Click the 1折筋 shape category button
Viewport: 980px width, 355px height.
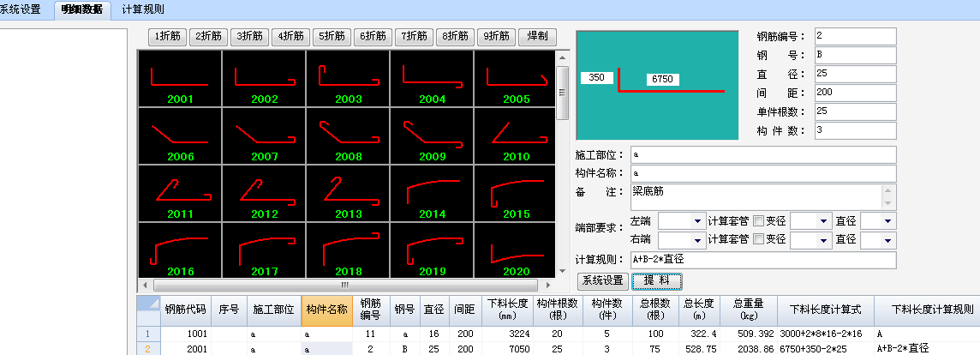(x=168, y=36)
